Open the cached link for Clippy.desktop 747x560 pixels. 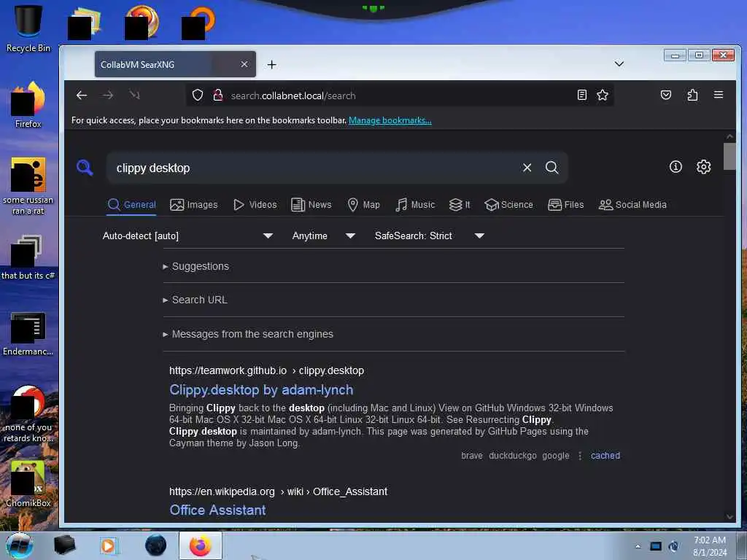coord(605,455)
